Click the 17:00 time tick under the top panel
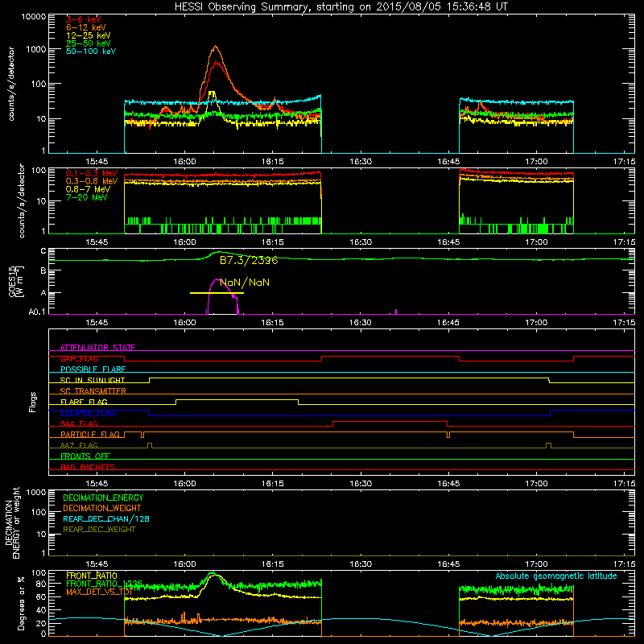This screenshot has height=644, width=644. [x=536, y=162]
